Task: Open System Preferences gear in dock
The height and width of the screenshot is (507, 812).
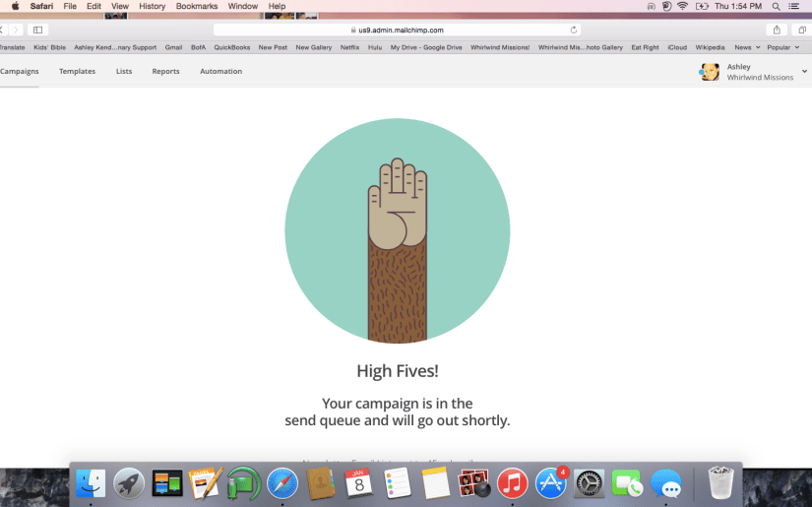Action: pyautogui.click(x=589, y=483)
